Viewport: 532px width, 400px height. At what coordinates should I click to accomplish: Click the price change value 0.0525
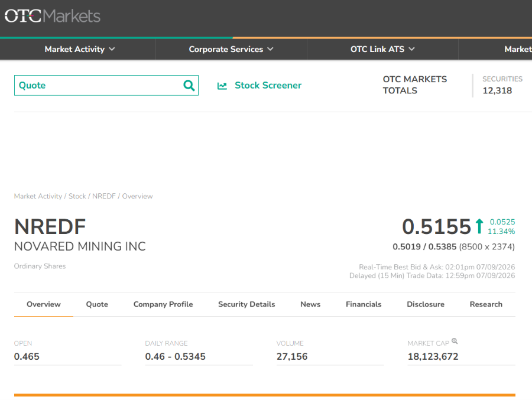point(502,222)
